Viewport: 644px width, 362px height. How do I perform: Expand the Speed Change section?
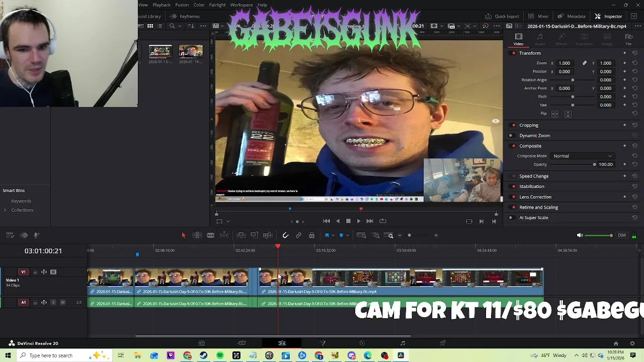[534, 176]
